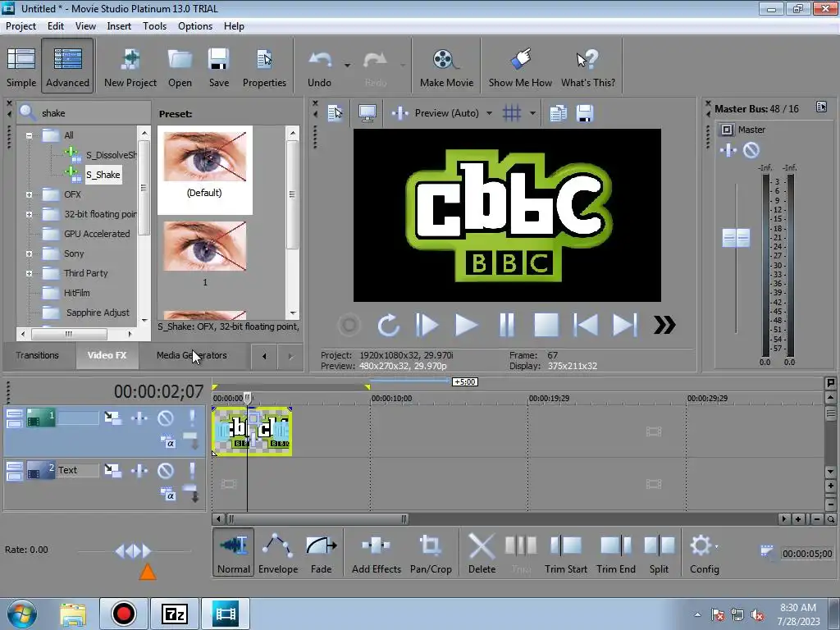
Task: Collapse the All folder in FX tree
Action: (x=29, y=135)
